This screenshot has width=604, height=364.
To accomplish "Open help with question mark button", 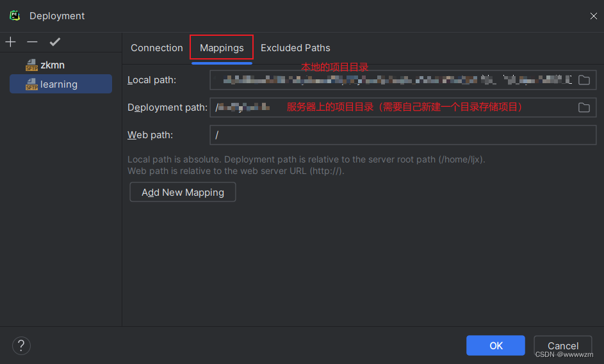I will tap(21, 345).
